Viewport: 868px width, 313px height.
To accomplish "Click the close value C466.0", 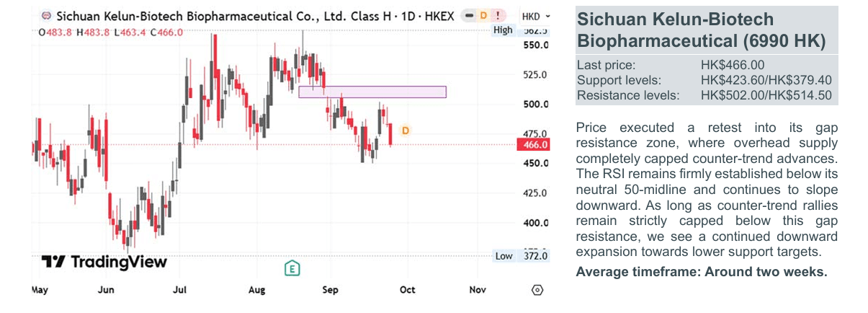I will (x=166, y=32).
